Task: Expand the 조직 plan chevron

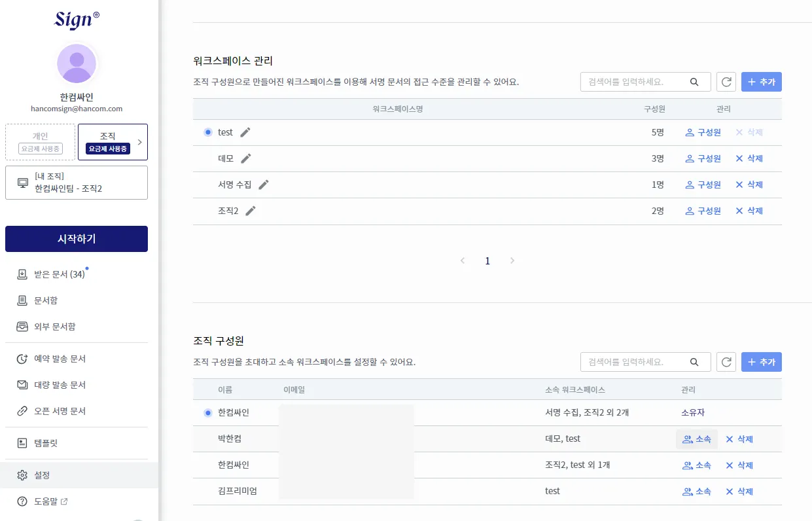Action: click(x=140, y=142)
